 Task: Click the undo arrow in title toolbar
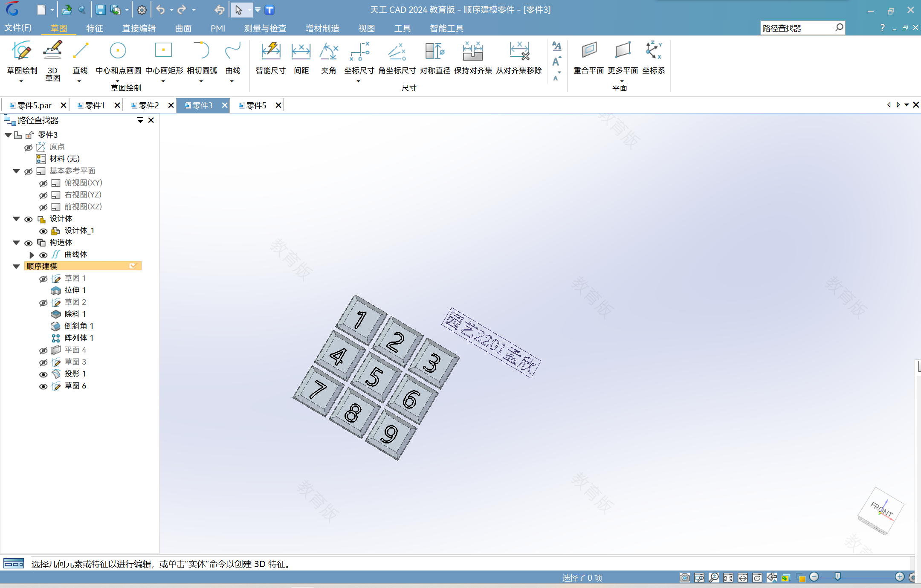160,10
